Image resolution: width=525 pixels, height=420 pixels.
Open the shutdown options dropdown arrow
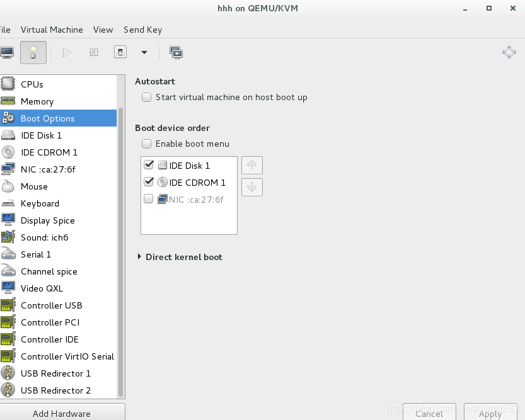click(144, 52)
